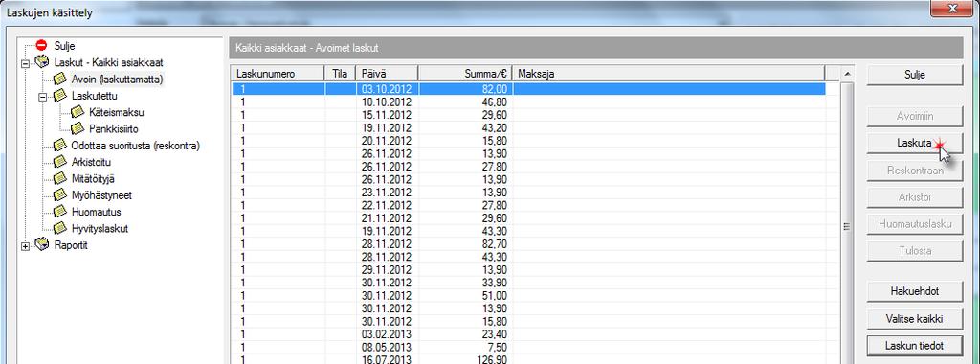Open Odottaa suoritusta (reskontra) tree item

[x=136, y=146]
